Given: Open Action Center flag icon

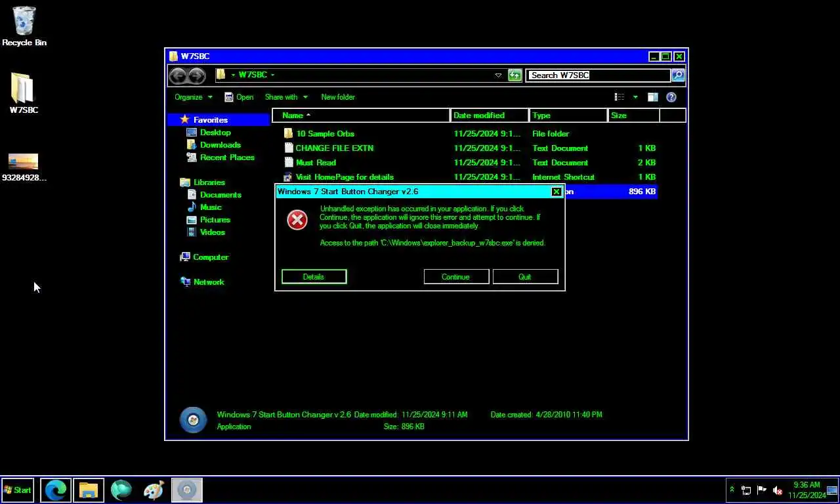Looking at the screenshot, I should click(762, 490).
